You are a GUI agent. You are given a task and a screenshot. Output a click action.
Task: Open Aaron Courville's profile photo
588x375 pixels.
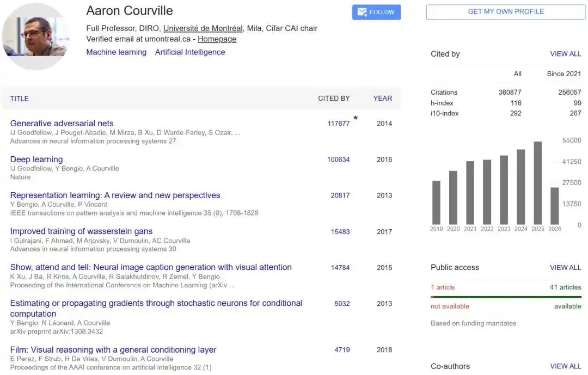click(x=35, y=36)
